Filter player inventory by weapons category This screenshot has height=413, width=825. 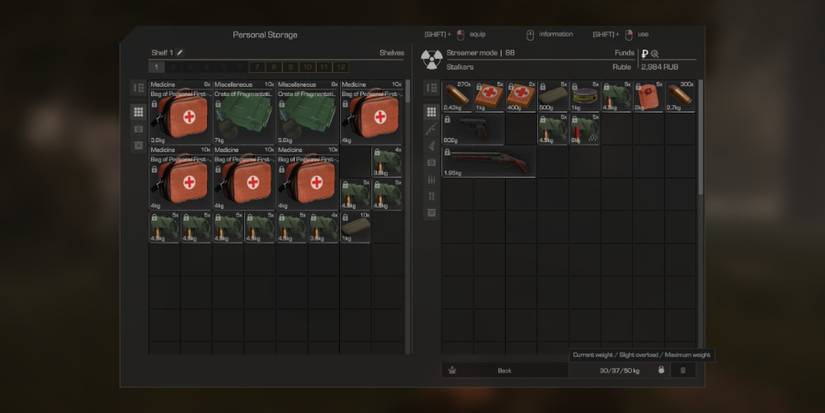[x=431, y=129]
